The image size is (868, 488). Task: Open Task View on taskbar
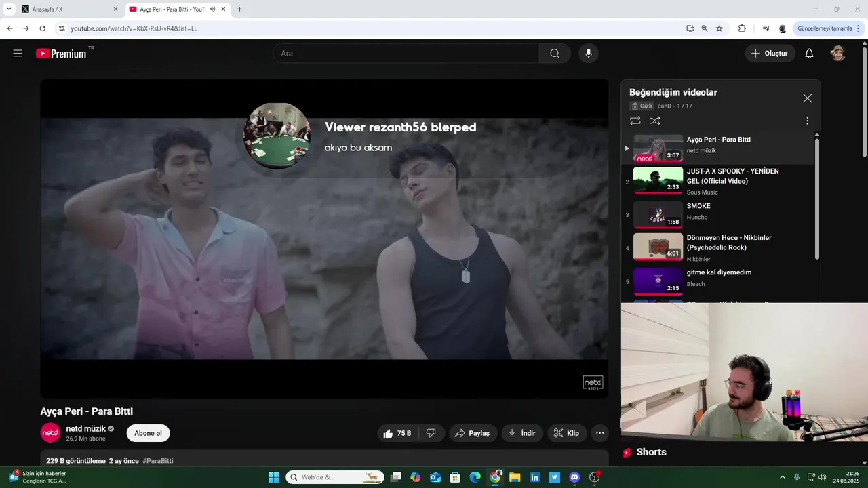pos(396,477)
